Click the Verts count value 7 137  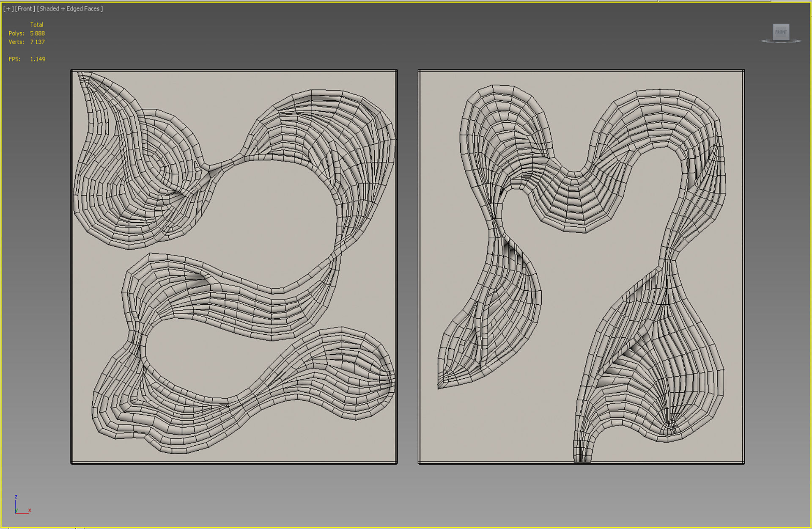(37, 42)
